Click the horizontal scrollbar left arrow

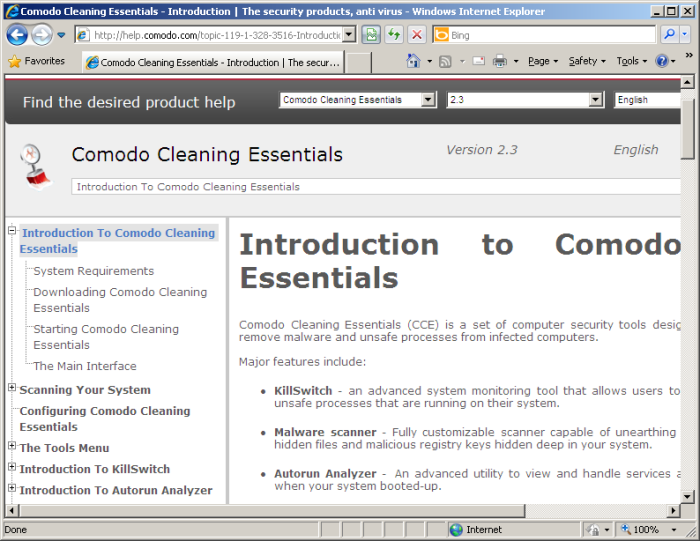11,511
